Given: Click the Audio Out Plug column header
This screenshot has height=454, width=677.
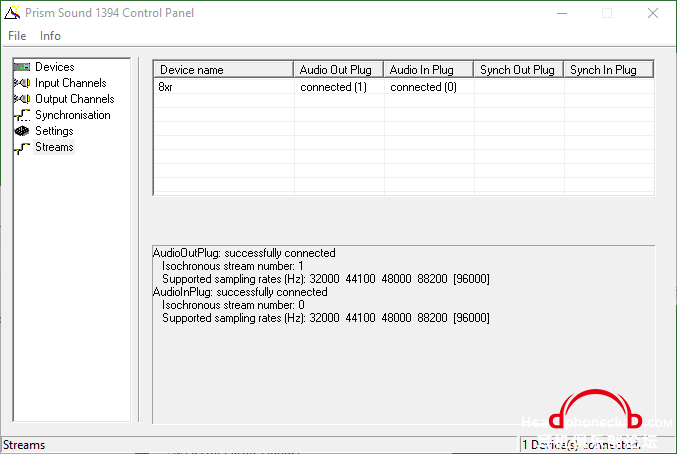Looking at the screenshot, I should (338, 69).
